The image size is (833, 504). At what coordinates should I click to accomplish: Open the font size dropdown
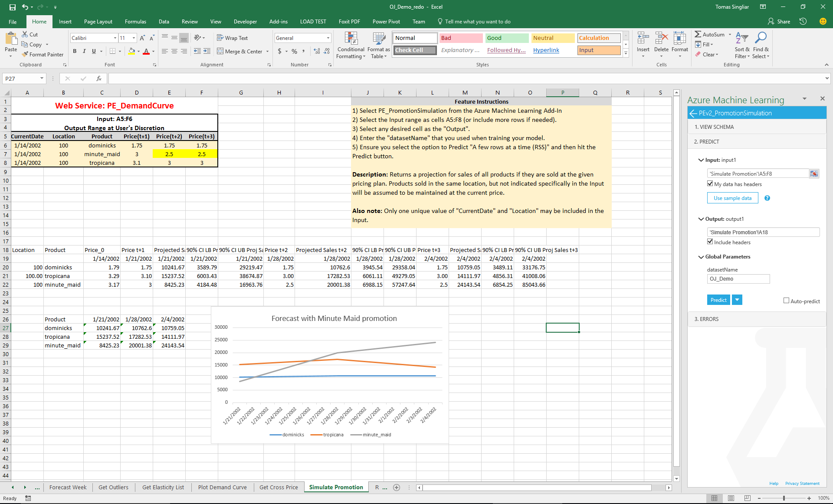pyautogui.click(x=134, y=38)
